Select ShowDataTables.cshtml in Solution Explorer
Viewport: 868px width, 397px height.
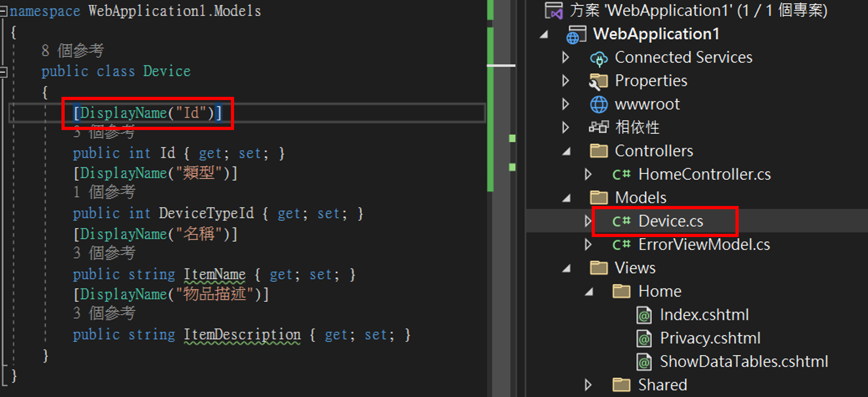[743, 362]
